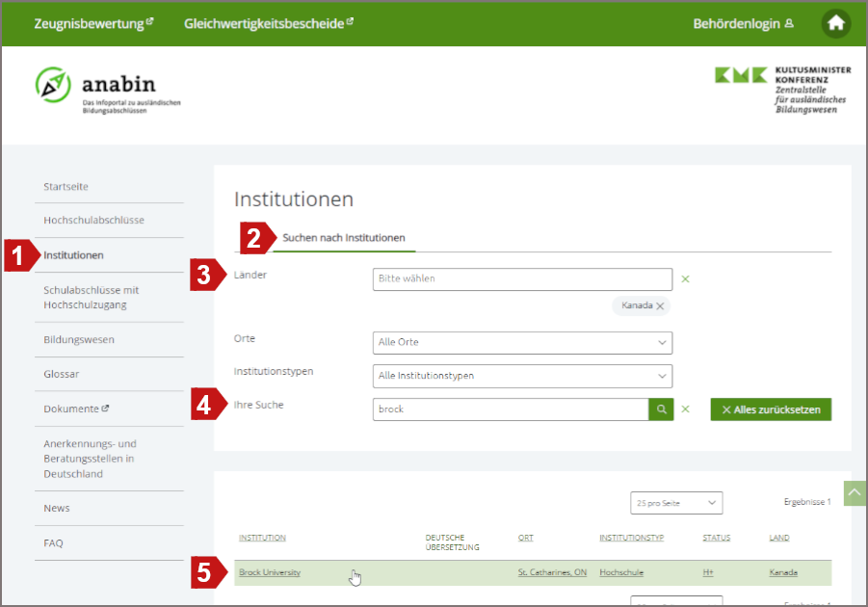Remove the Kanada country tag

[661, 305]
